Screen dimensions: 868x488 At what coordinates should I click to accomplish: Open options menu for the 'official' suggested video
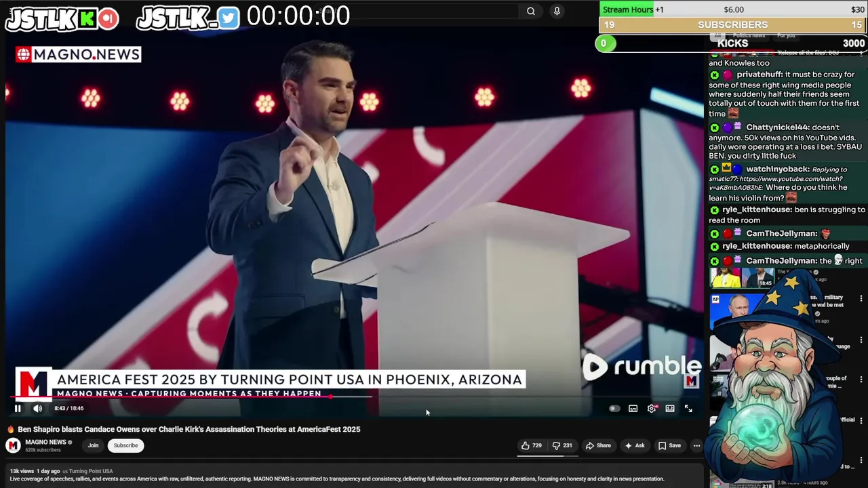tap(861, 421)
